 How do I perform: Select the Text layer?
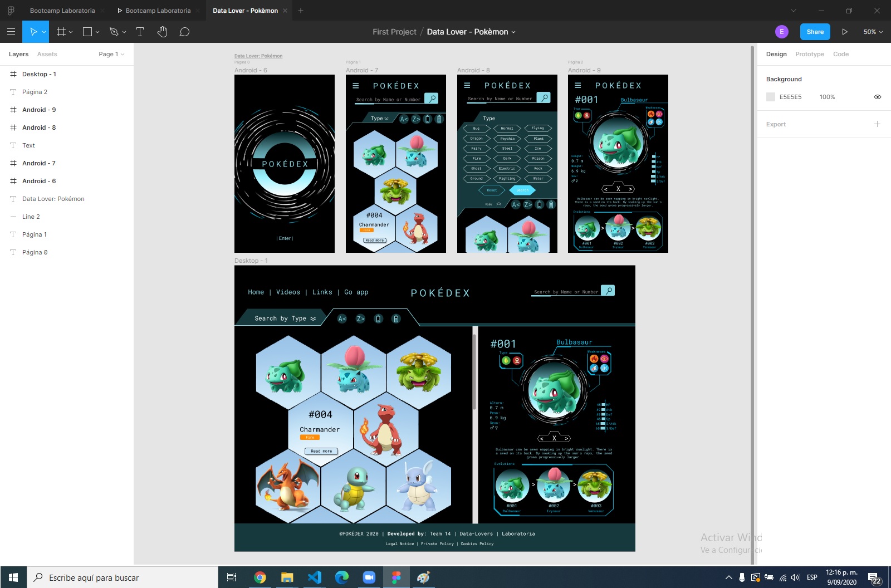point(67,145)
